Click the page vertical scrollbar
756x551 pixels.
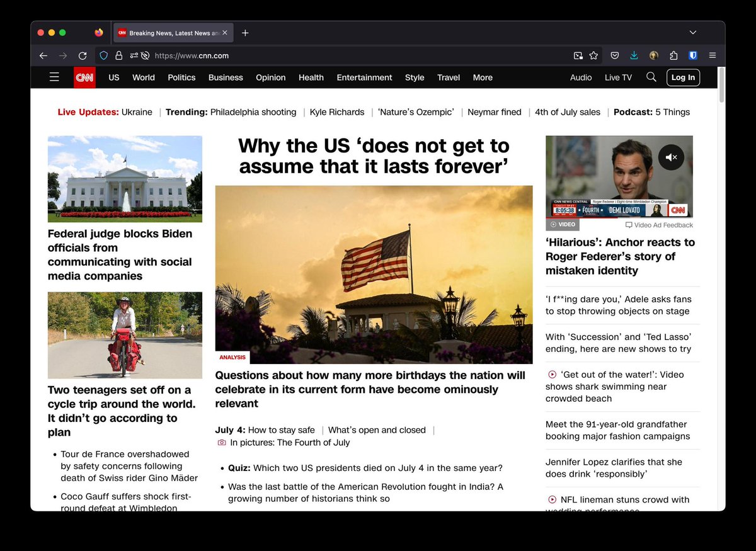click(x=721, y=86)
